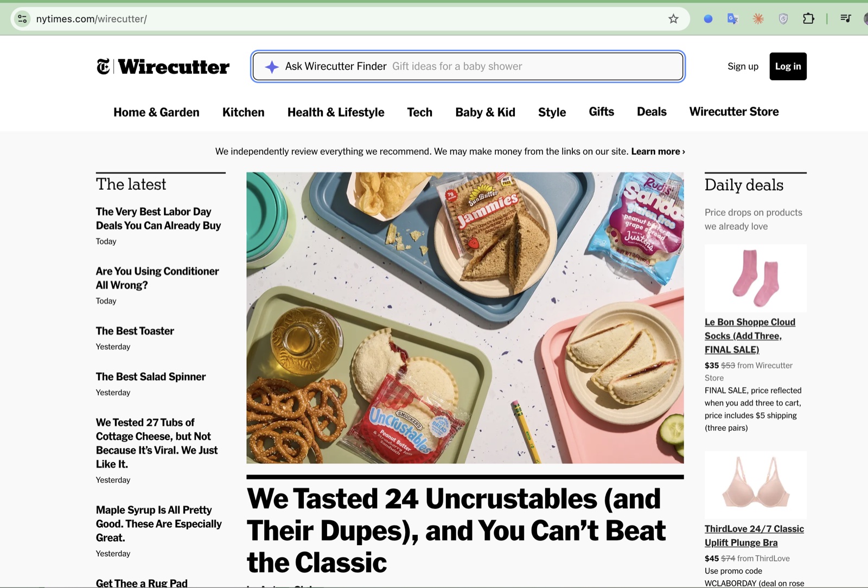Open the shield extension icon
Screen dimensions: 868x588
point(783,19)
